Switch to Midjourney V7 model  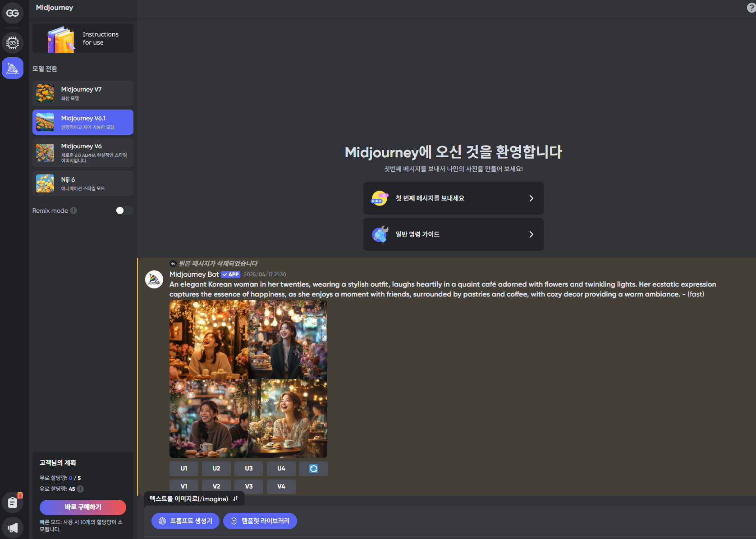click(83, 93)
